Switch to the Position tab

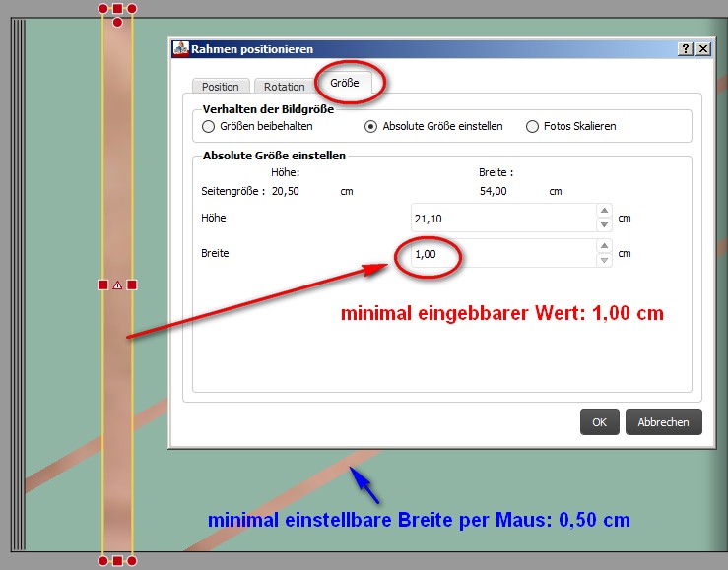[x=221, y=87]
